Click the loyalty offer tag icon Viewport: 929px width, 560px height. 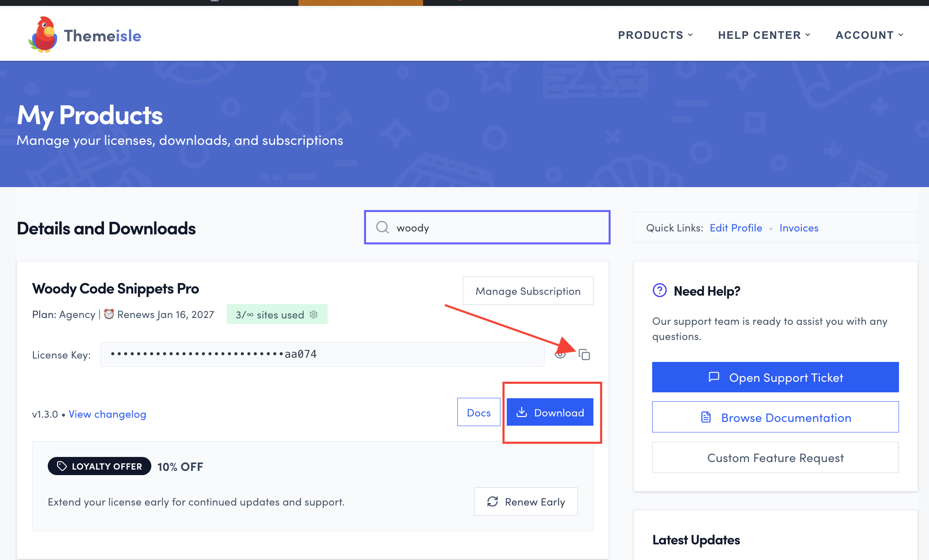62,466
